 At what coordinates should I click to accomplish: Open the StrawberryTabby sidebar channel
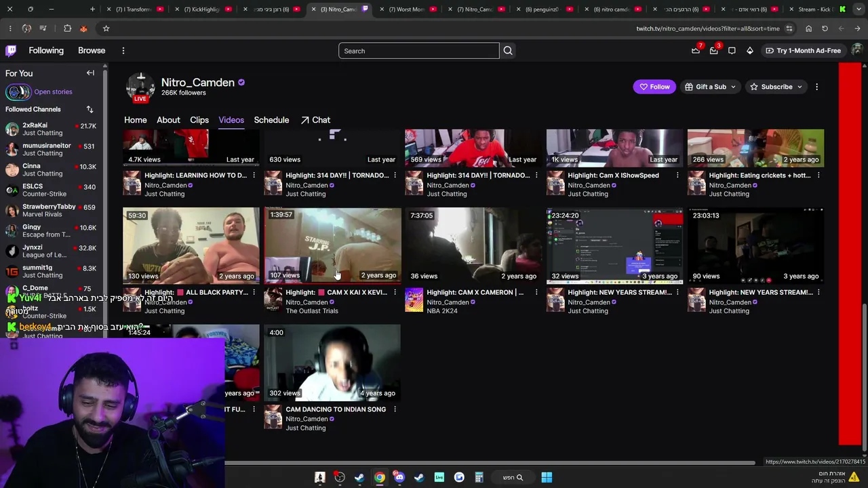point(51,211)
